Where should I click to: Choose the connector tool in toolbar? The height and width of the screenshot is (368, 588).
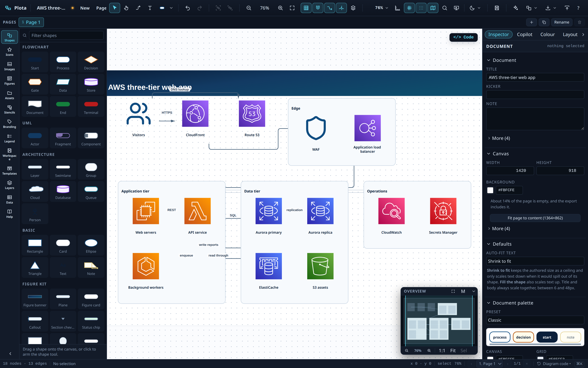(138, 8)
